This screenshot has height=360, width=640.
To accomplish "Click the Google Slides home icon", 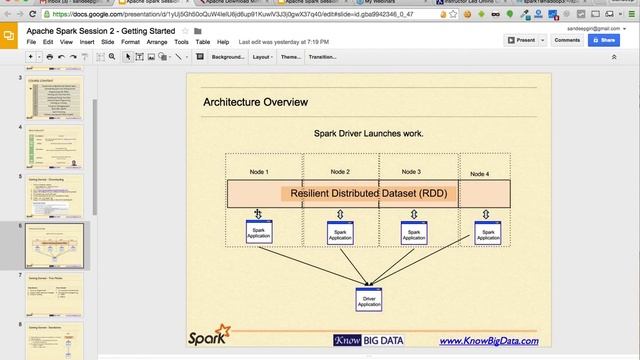I will tap(9, 36).
